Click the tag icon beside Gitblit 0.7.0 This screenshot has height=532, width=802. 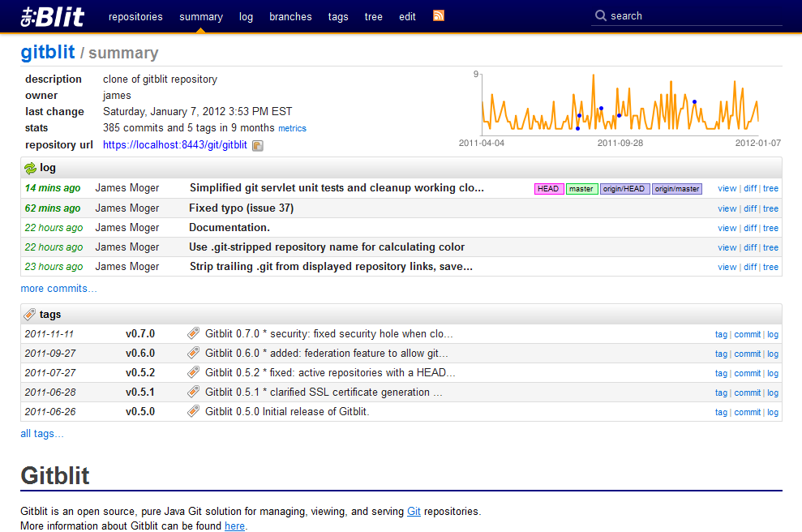(x=193, y=333)
